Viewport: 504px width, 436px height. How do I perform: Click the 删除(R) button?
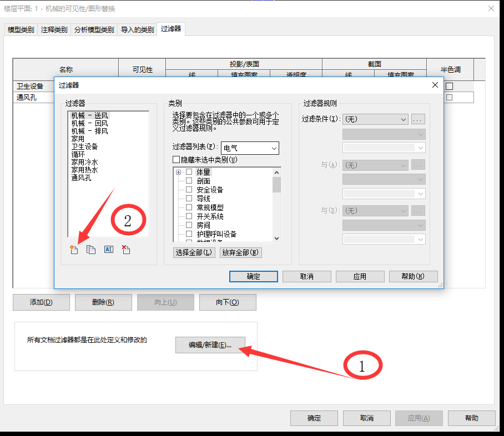tap(103, 302)
